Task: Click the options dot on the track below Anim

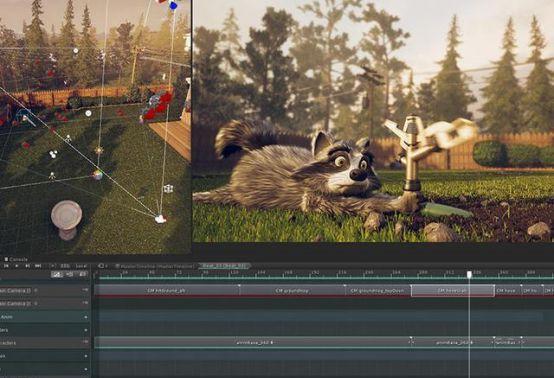Action: point(86,330)
